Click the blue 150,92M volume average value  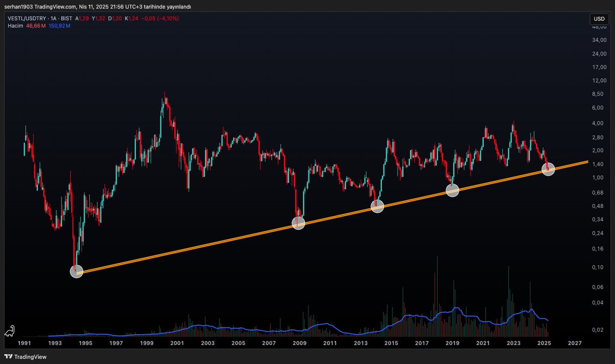(59, 25)
